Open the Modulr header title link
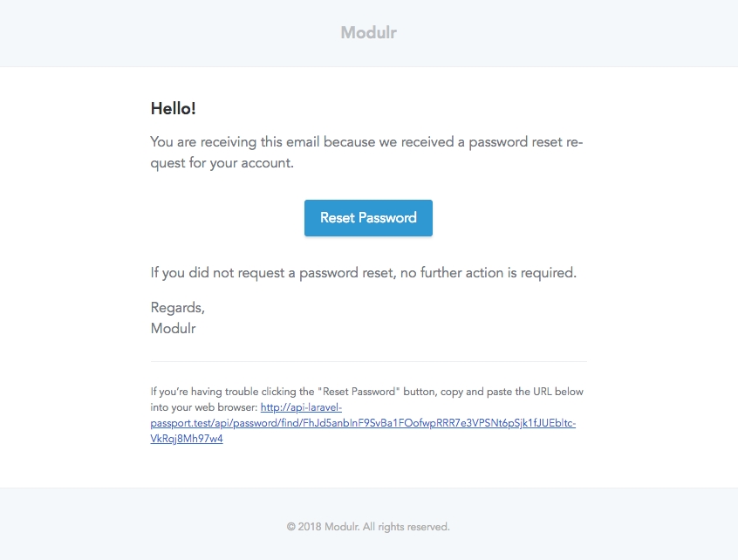738x560 pixels. [368, 33]
